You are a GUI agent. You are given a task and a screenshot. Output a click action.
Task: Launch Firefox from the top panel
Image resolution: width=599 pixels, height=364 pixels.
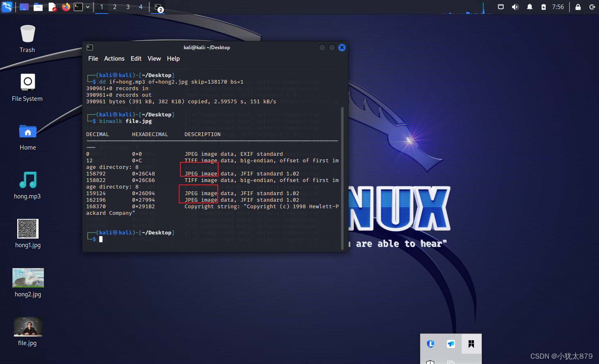(66, 7)
